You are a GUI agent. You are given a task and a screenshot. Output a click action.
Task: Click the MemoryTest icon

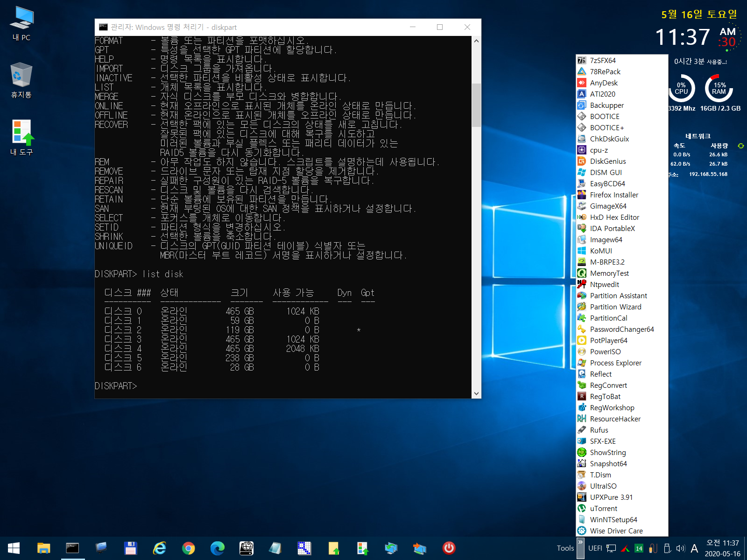582,273
